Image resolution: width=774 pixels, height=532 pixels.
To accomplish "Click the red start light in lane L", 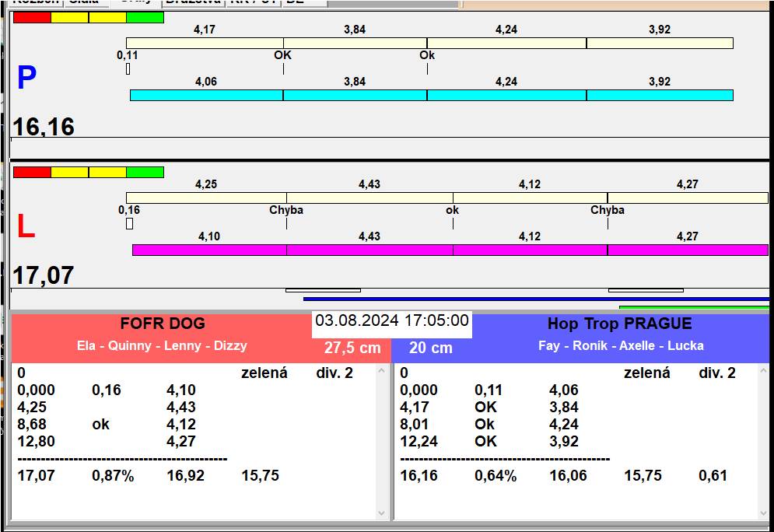I will pyautogui.click(x=32, y=172).
